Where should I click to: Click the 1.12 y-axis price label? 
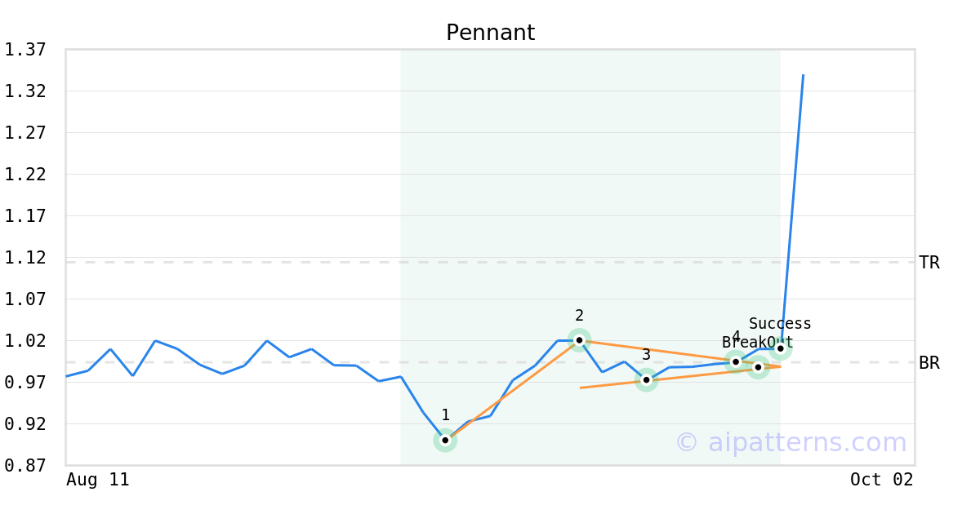25,258
